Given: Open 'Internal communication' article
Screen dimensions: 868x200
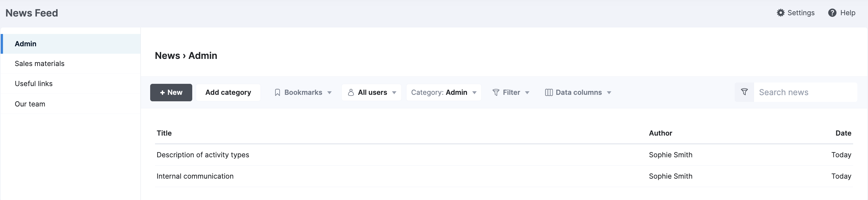Looking at the screenshot, I should click(195, 176).
